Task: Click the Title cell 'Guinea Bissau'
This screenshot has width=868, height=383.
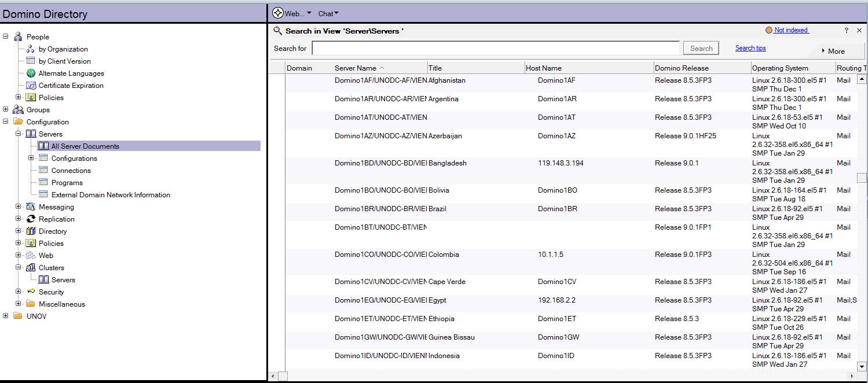Action: 452,337
